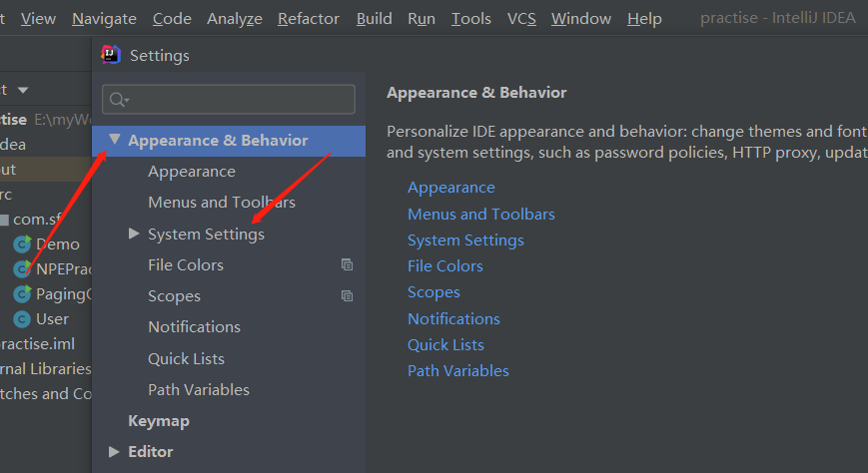The width and height of the screenshot is (868, 473).
Task: Select the User class icon in project tree
Action: pos(22,319)
